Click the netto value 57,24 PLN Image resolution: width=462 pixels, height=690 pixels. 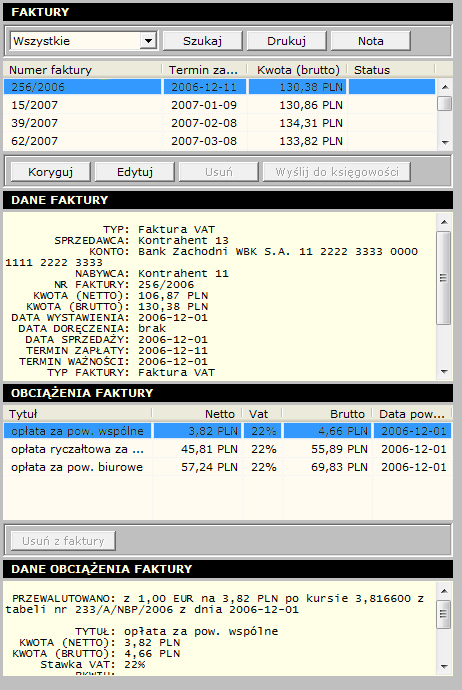209,467
